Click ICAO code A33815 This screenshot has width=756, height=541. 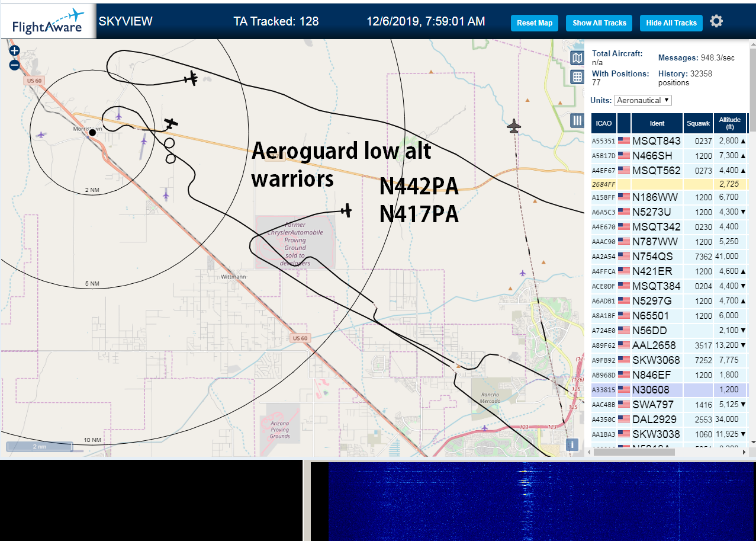pyautogui.click(x=604, y=390)
